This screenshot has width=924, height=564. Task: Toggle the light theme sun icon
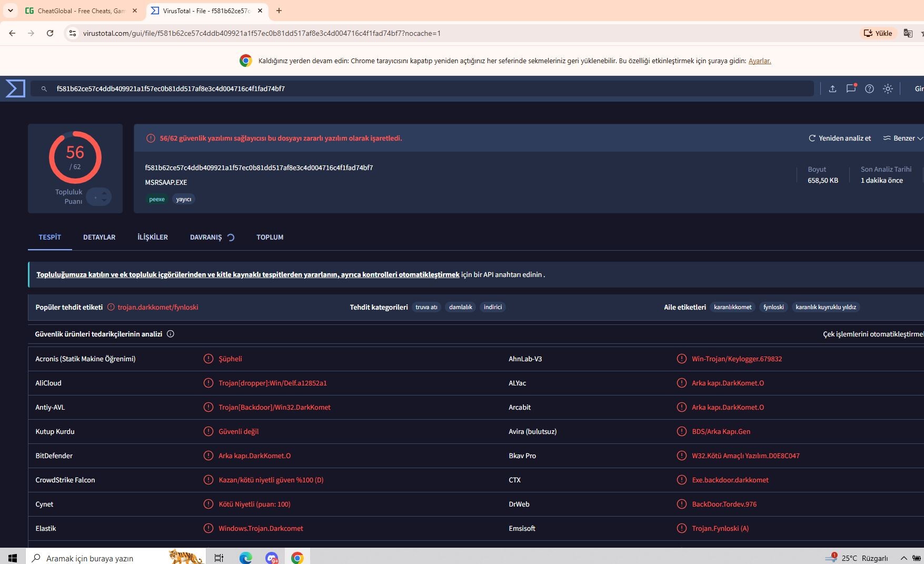pyautogui.click(x=888, y=88)
